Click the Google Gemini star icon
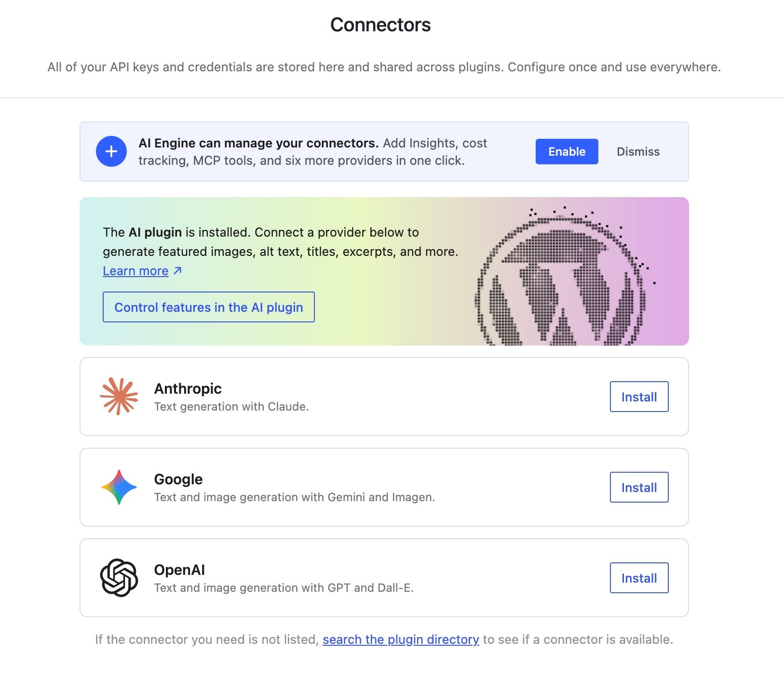The height and width of the screenshot is (692, 784). pyautogui.click(x=119, y=487)
